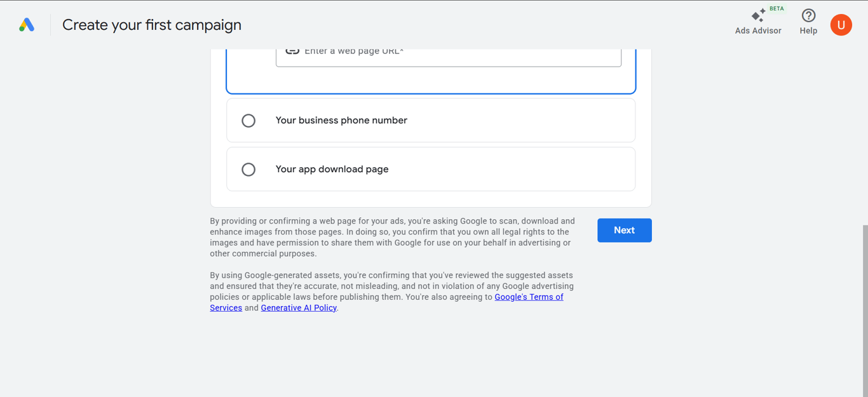Click the Google Ads logo
The width and height of the screenshot is (868, 397).
click(x=27, y=25)
